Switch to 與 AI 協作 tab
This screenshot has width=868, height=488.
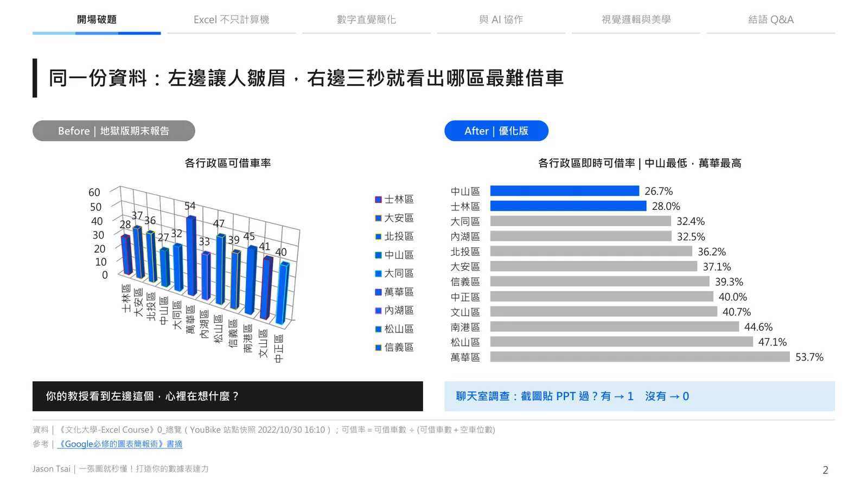tap(501, 20)
